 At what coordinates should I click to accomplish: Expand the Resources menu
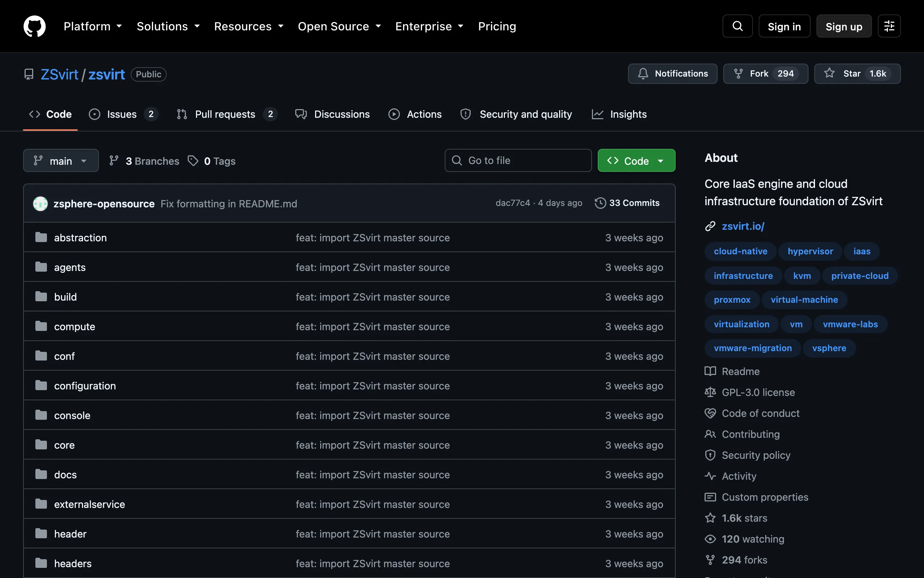click(249, 26)
